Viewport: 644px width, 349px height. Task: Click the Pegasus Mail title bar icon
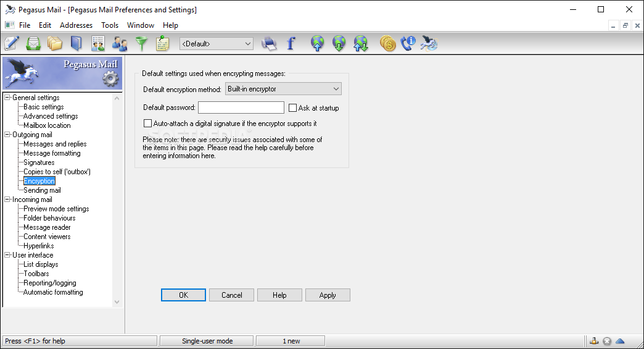click(10, 9)
